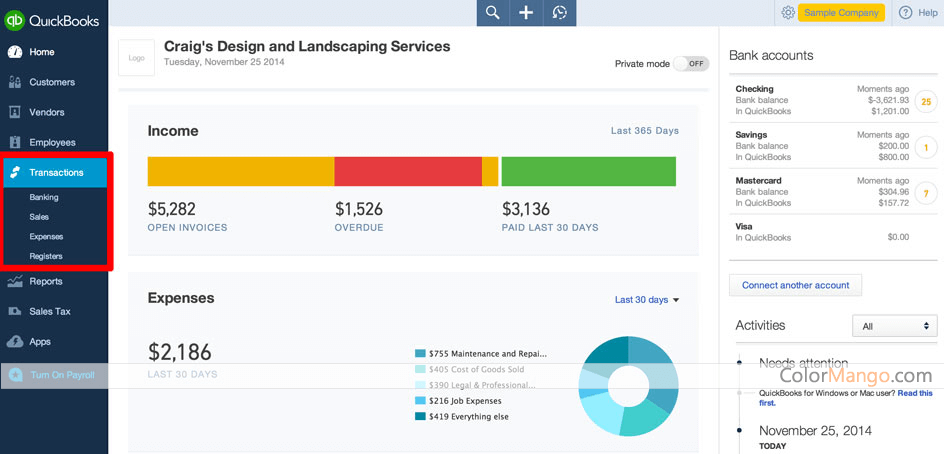Open Vendors in the sidebar

[x=47, y=113]
